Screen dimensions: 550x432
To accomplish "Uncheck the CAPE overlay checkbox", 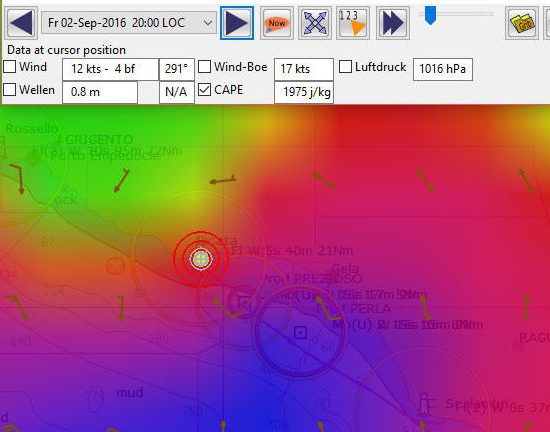I will tap(204, 89).
